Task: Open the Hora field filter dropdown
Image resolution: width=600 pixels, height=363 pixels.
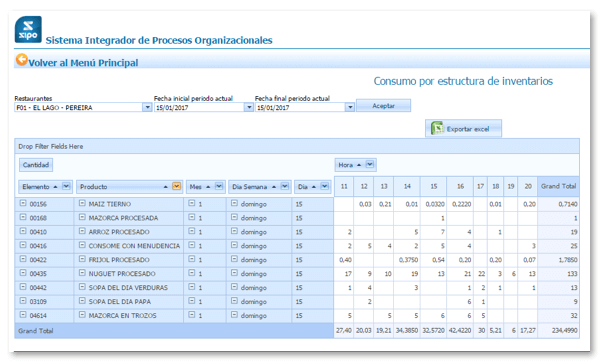Action: (370, 164)
